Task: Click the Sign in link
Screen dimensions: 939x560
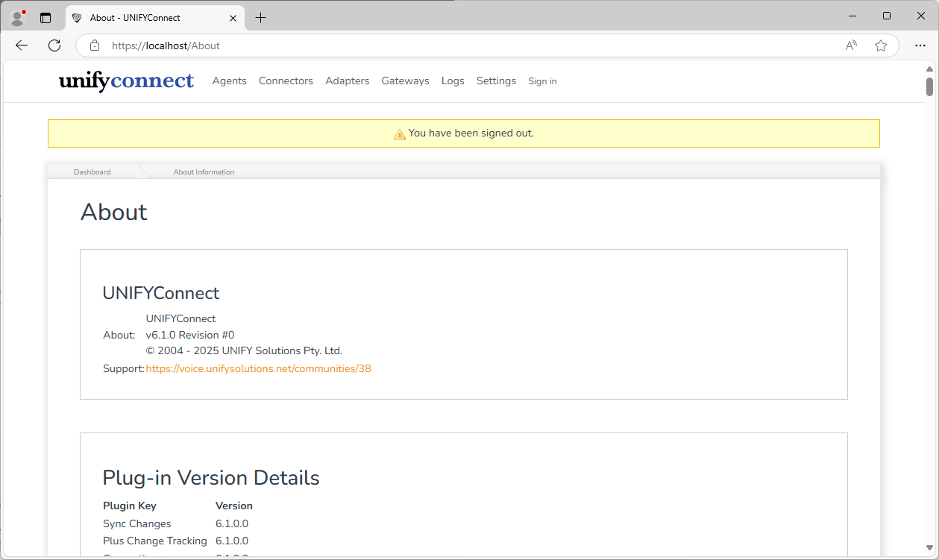Action: (542, 81)
